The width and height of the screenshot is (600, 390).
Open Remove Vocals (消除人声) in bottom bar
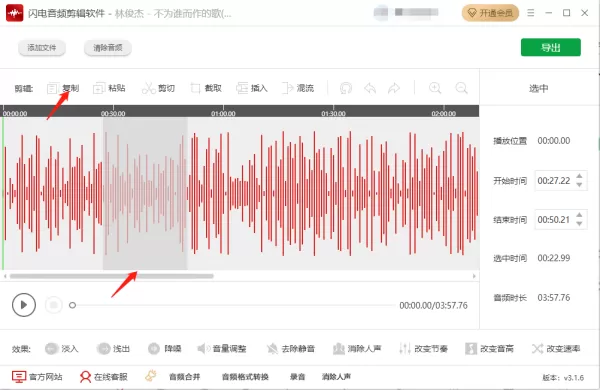336,377
